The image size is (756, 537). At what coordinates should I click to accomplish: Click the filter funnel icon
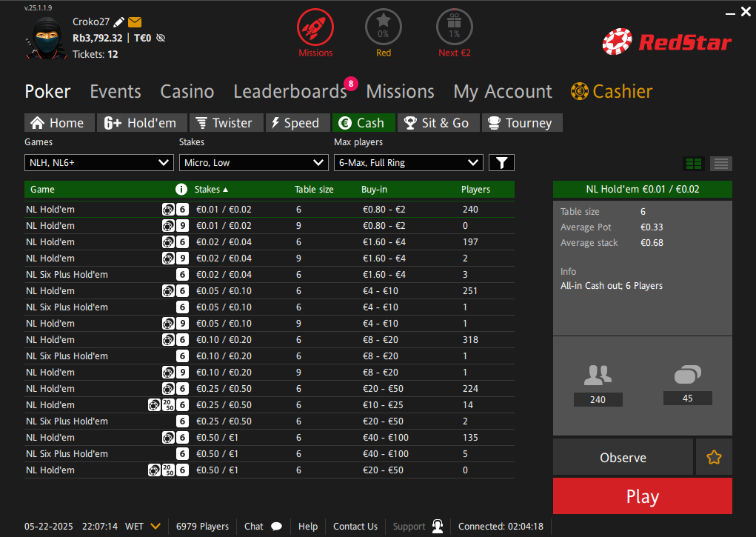click(x=501, y=163)
